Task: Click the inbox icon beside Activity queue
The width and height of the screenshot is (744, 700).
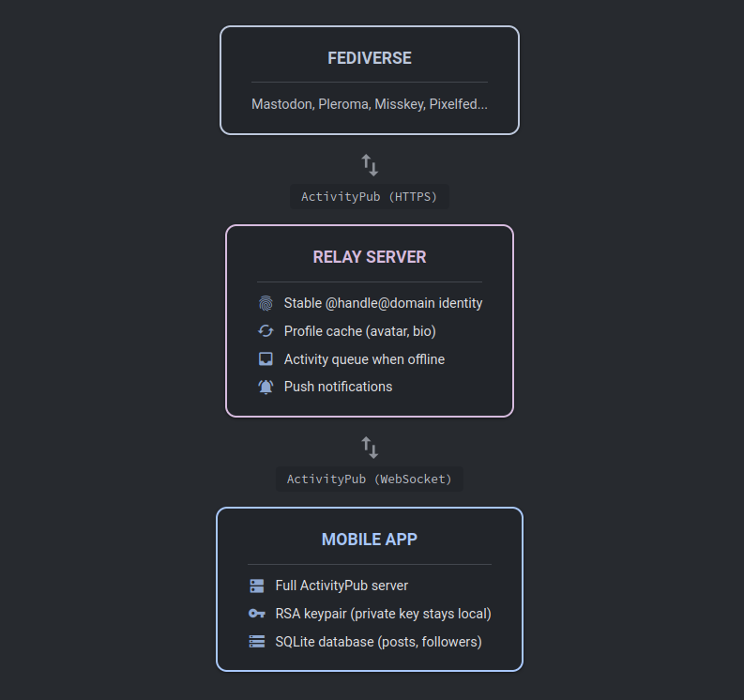Action: (266, 359)
